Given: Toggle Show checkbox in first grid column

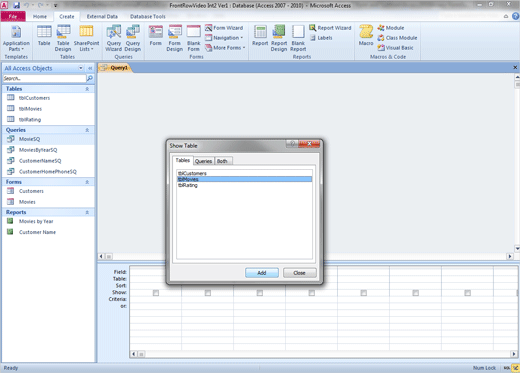Looking at the screenshot, I should (156, 293).
